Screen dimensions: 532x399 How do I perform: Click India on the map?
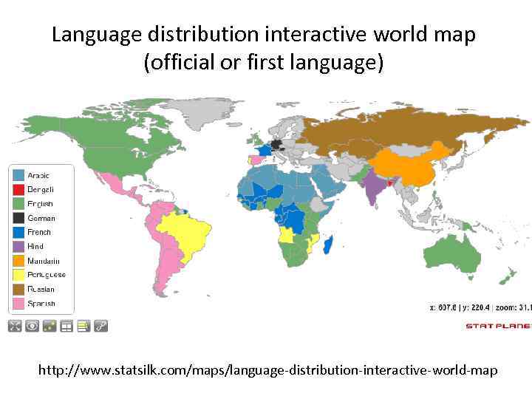tap(373, 187)
